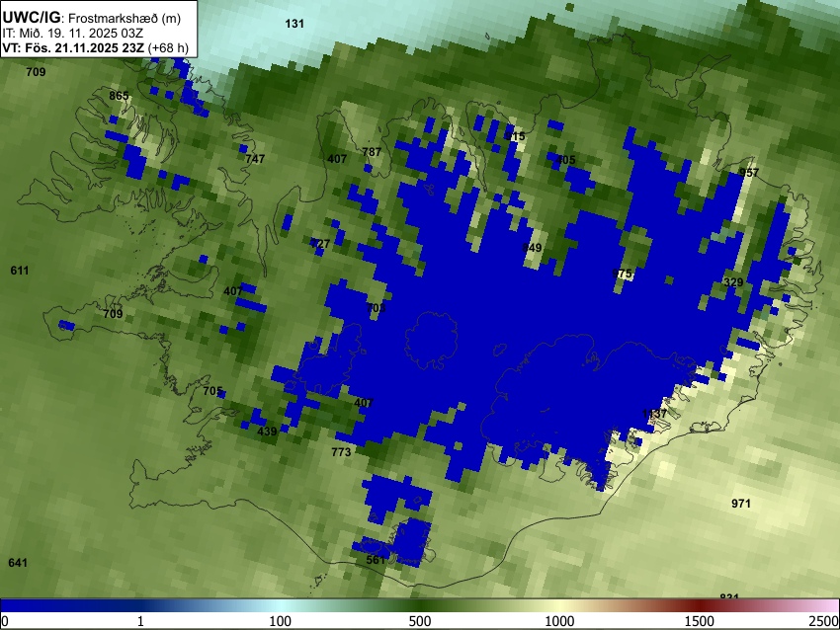Click the initial time line 'IT: Mið. 19. 11. 2025 03Z'

click(72, 34)
